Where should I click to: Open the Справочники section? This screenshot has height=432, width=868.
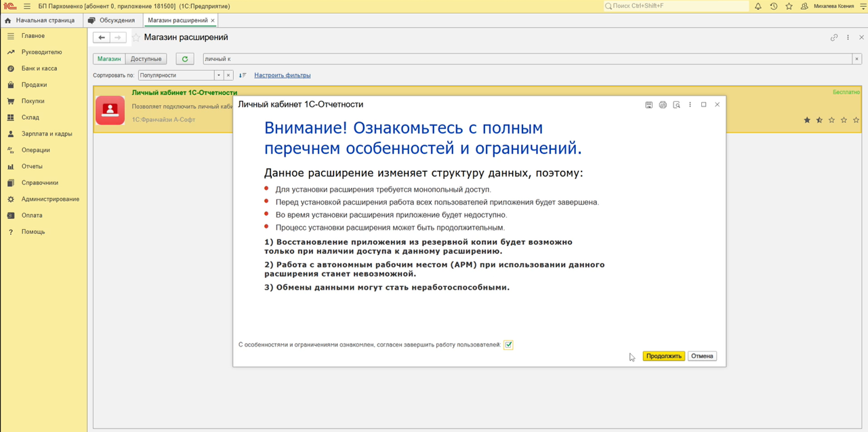43,182
